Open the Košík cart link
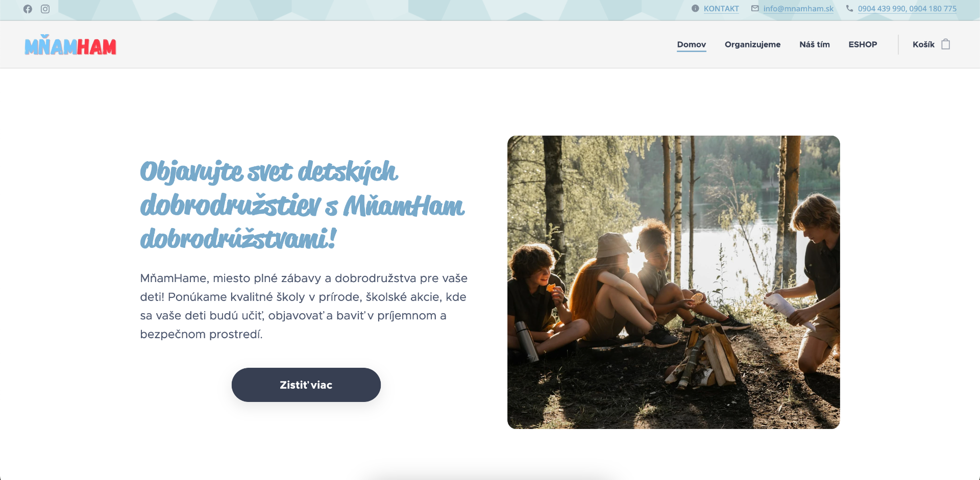The image size is (980, 480). point(923,44)
